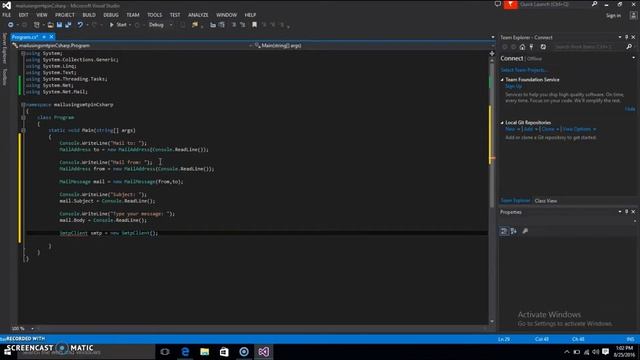Open the PROJECT menu

[65, 15]
